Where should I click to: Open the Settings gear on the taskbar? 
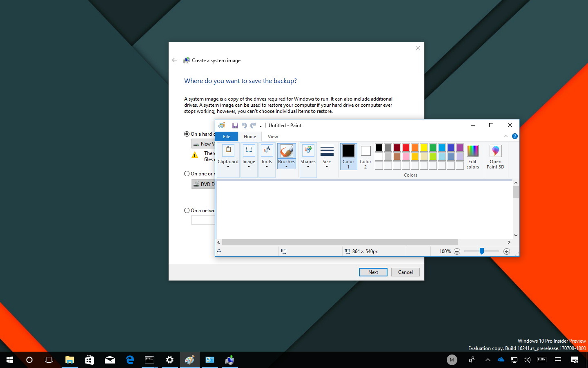pos(169,360)
